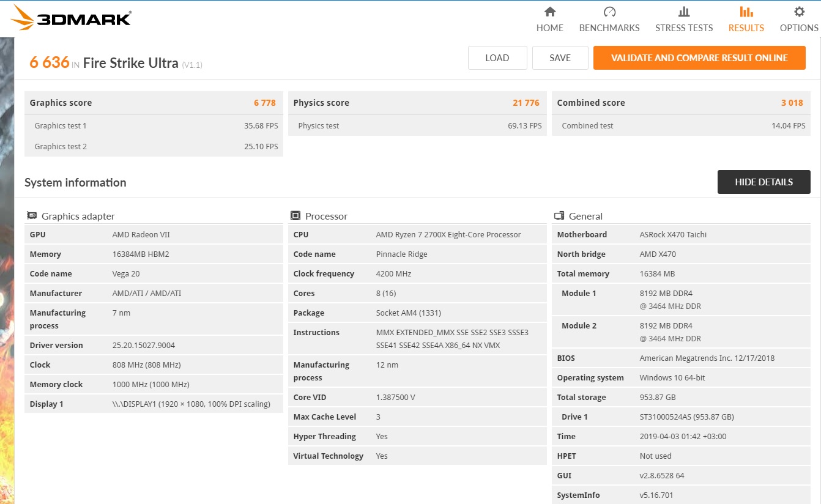Click the code name Pinnacle Ridge
Image resolution: width=821 pixels, height=504 pixels.
click(x=402, y=254)
